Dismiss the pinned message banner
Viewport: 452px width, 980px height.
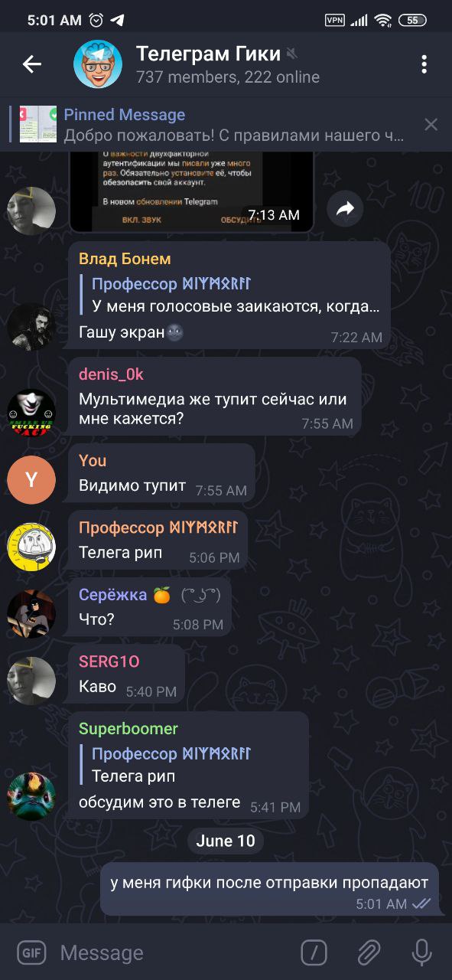point(431,124)
